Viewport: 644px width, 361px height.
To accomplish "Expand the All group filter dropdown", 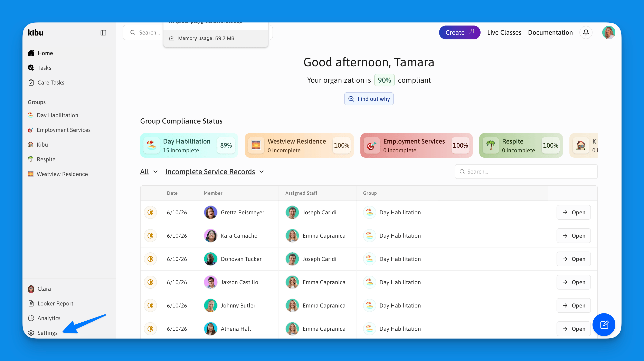I will (149, 172).
